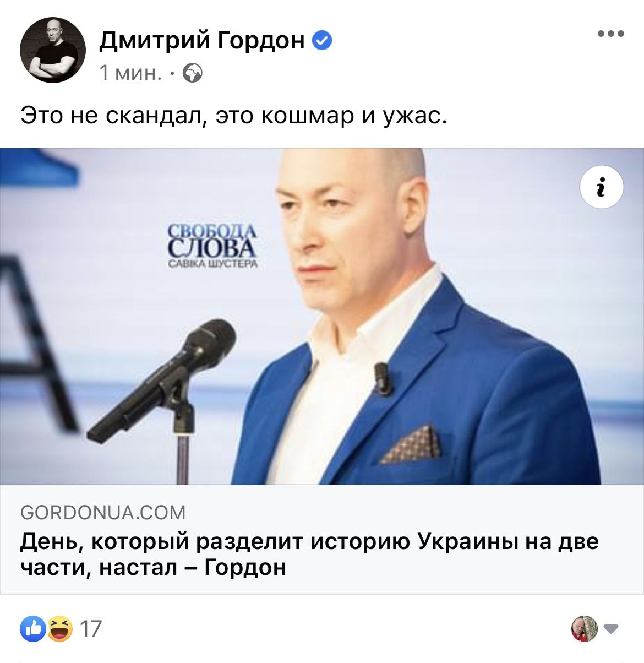View the list behind the 17 reactions count
Viewport: 644px width, 663px height.
[91, 628]
